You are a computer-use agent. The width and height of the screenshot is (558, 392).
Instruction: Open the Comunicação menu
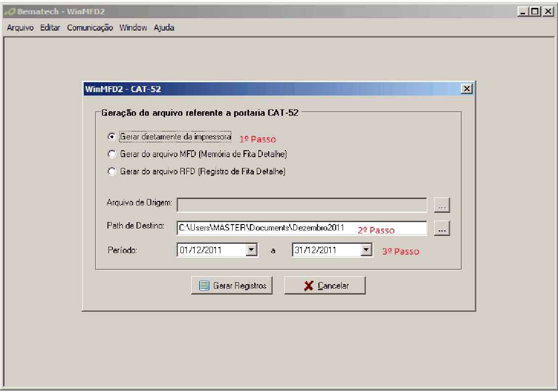[x=90, y=28]
